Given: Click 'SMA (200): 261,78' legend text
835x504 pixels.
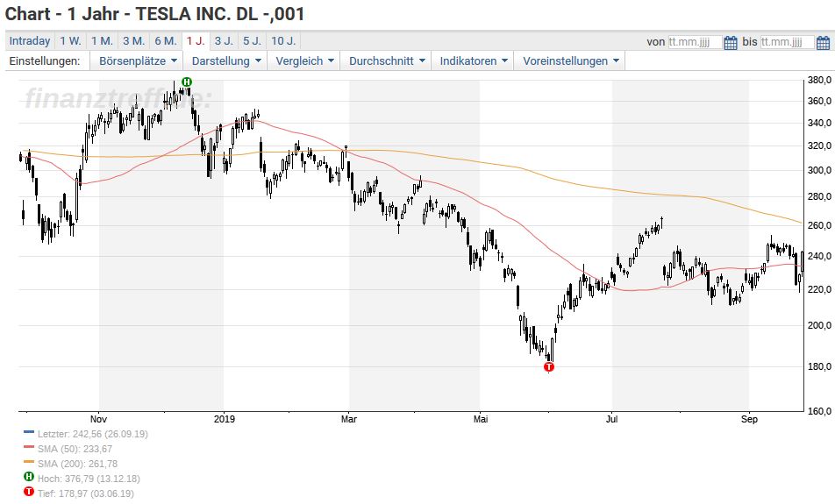Looking at the screenshot, I should (78, 464).
